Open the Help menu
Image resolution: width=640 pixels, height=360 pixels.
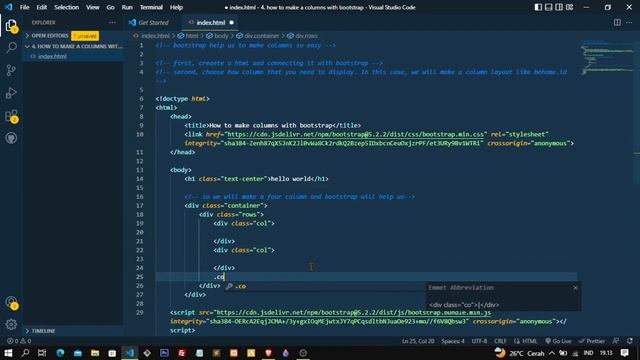[x=176, y=7]
